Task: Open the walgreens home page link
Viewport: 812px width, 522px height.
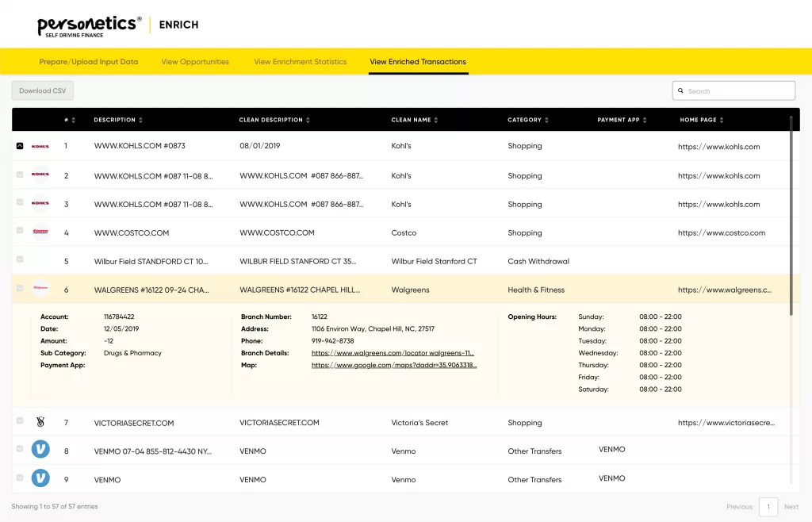Action: [725, 290]
